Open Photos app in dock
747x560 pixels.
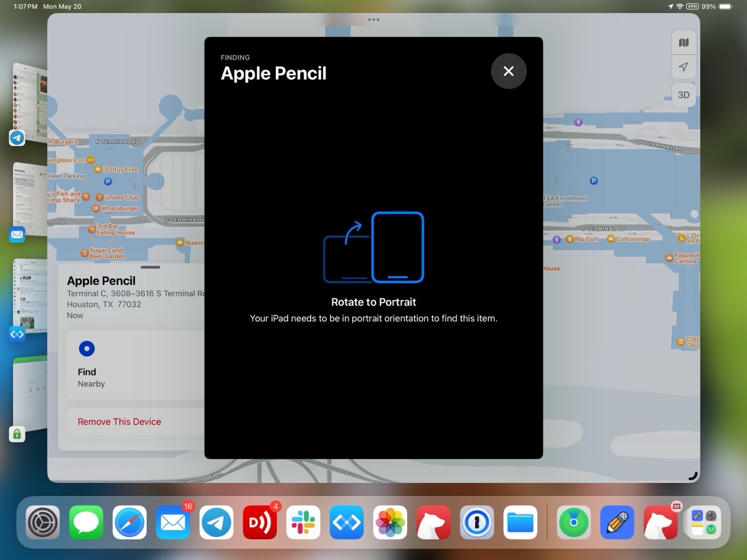(390, 522)
